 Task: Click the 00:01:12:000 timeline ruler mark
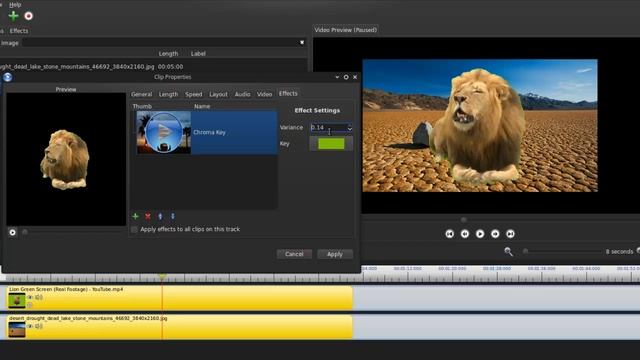[407, 269]
